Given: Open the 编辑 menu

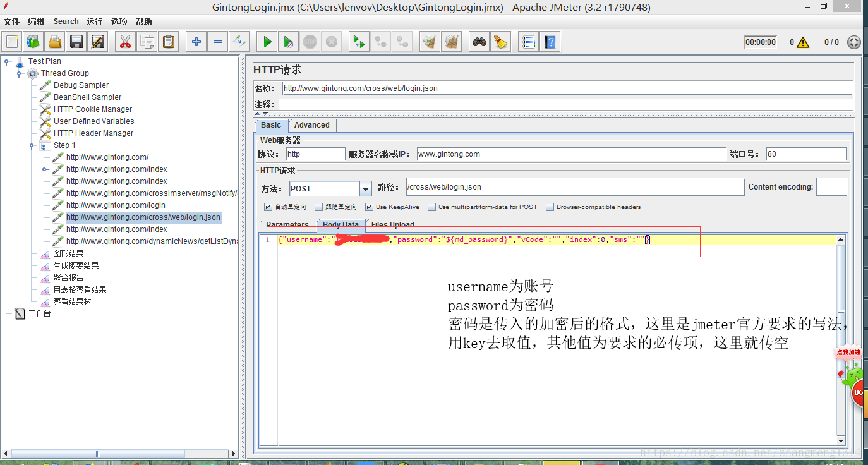Looking at the screenshot, I should pos(36,21).
